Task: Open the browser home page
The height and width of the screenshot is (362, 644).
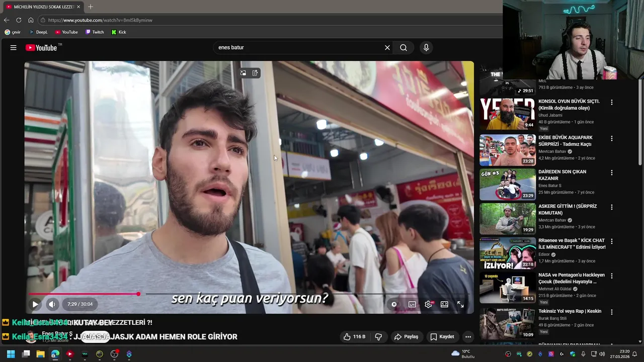Action: coord(31,20)
